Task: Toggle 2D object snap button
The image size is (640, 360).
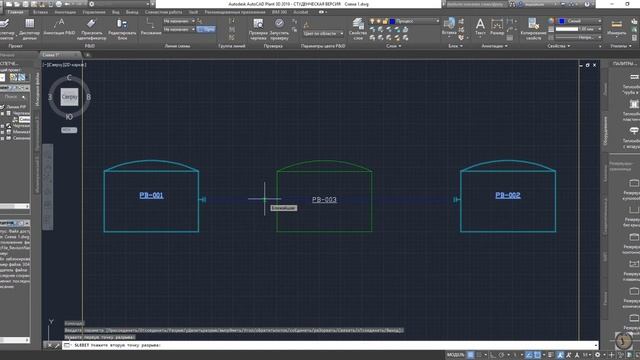Action: click(x=538, y=355)
